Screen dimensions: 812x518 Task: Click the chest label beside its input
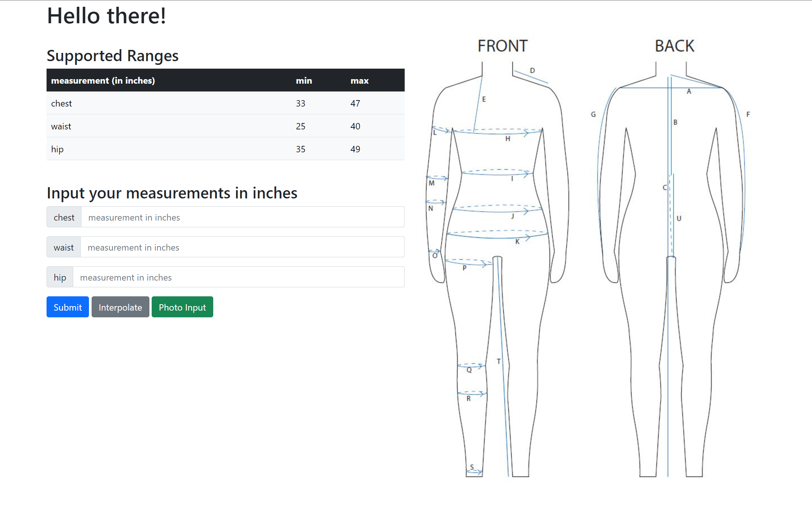coord(64,217)
